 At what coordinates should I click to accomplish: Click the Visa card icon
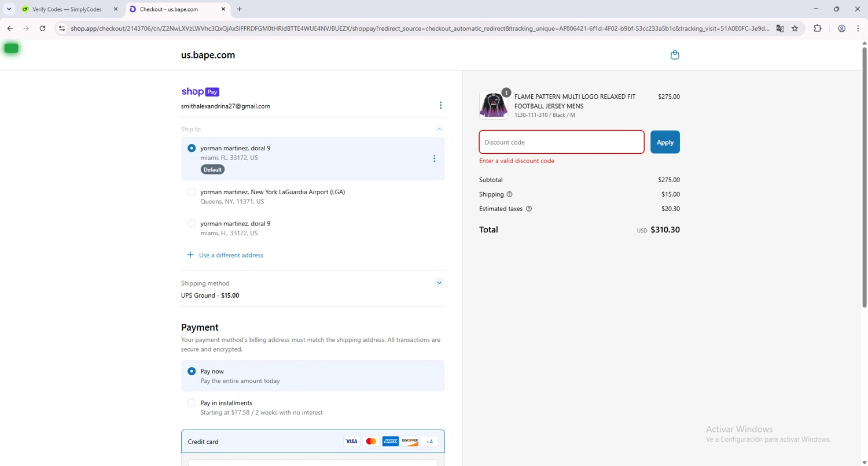(x=352, y=441)
